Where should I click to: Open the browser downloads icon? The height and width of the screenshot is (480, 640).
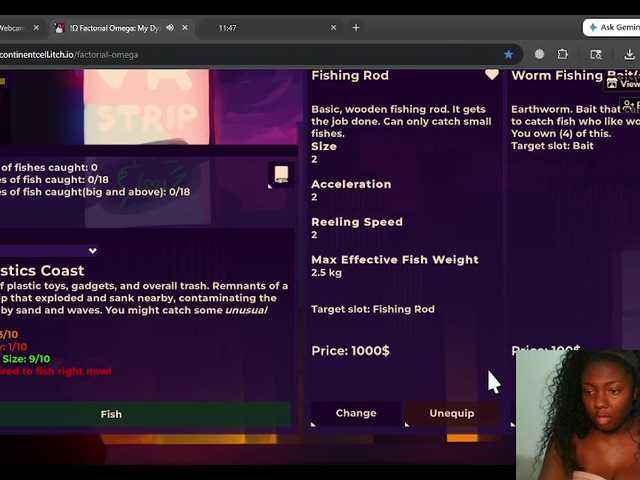629,54
